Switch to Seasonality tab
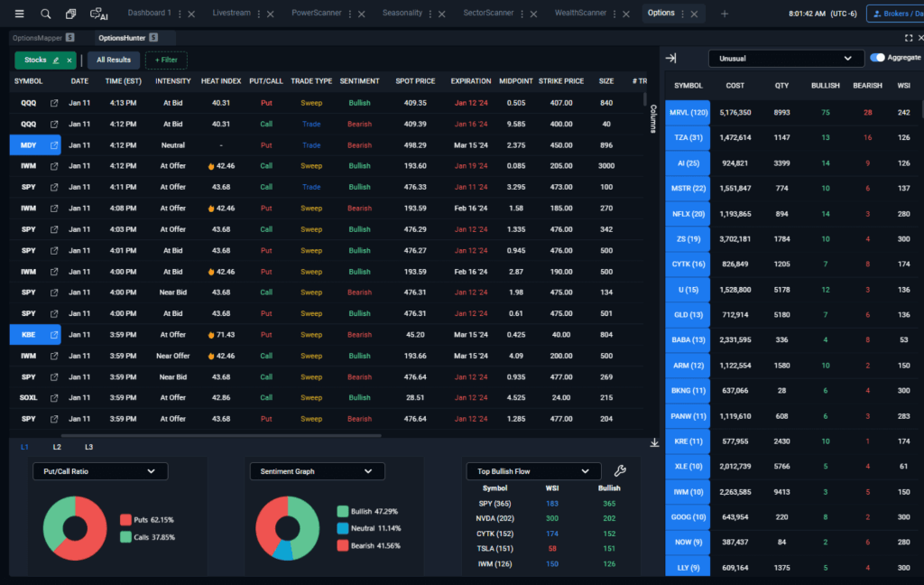This screenshot has height=585, width=924. [x=402, y=13]
